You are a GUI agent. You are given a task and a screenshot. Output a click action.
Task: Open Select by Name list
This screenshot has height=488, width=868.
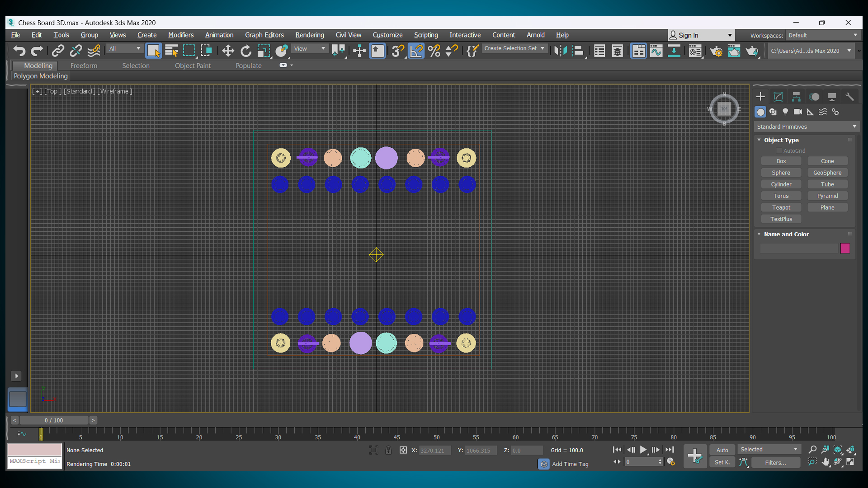(x=171, y=51)
